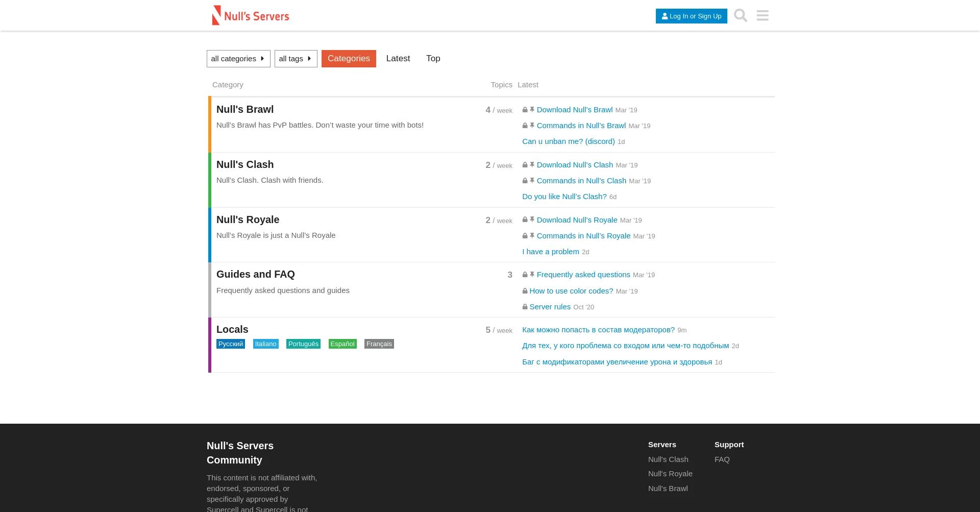Open the hamburger menu icon

[x=763, y=16]
